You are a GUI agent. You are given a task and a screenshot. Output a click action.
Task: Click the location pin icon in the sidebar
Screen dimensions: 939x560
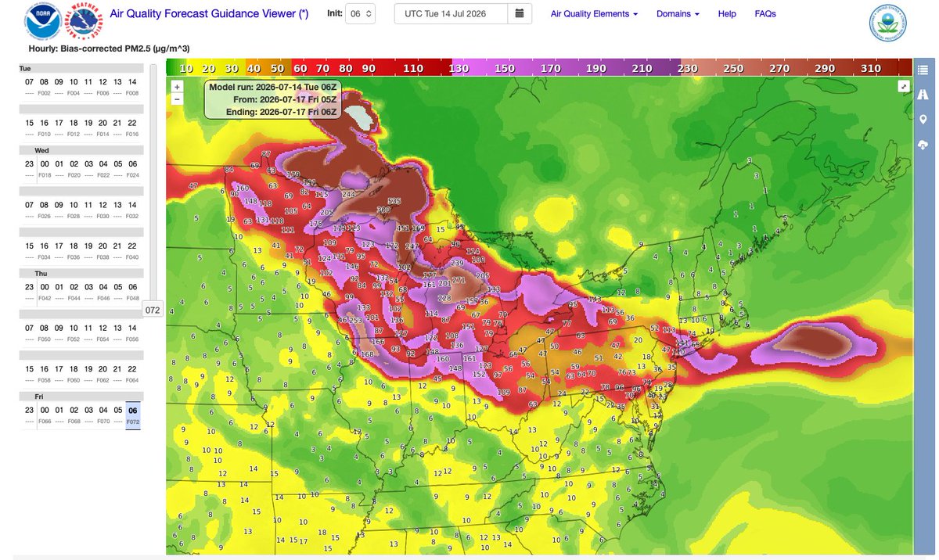tap(923, 120)
